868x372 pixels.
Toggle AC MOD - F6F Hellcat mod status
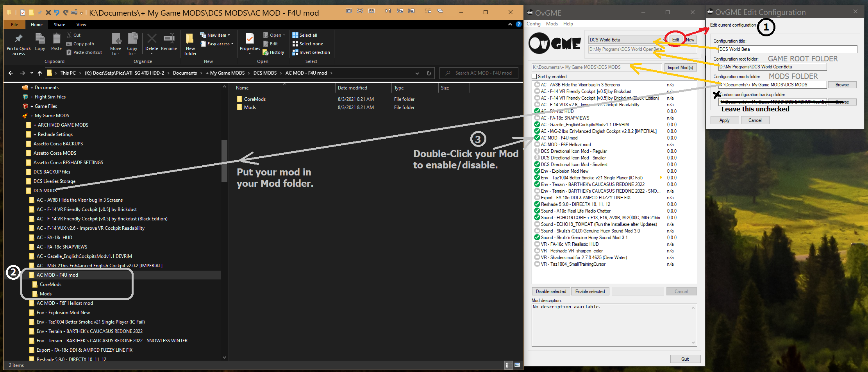pos(537,145)
